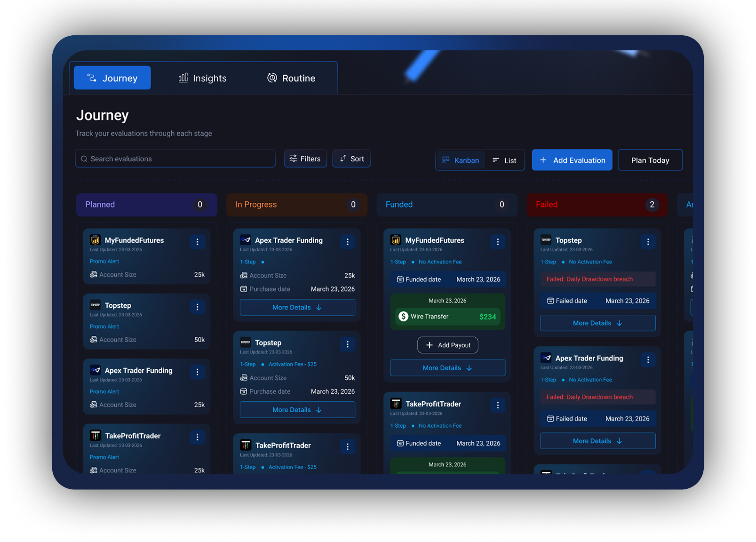Switch to the Routine tab
This screenshot has width=756, height=542.
coord(291,78)
